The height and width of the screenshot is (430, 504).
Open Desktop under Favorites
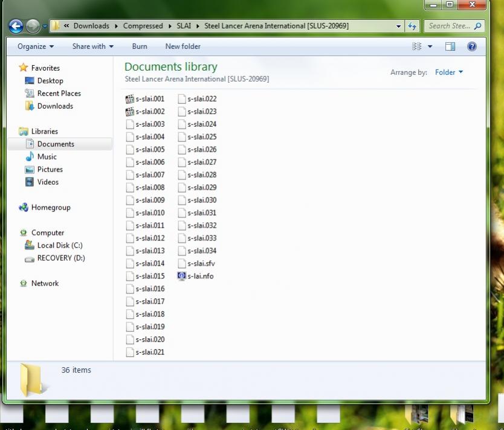(x=44, y=80)
